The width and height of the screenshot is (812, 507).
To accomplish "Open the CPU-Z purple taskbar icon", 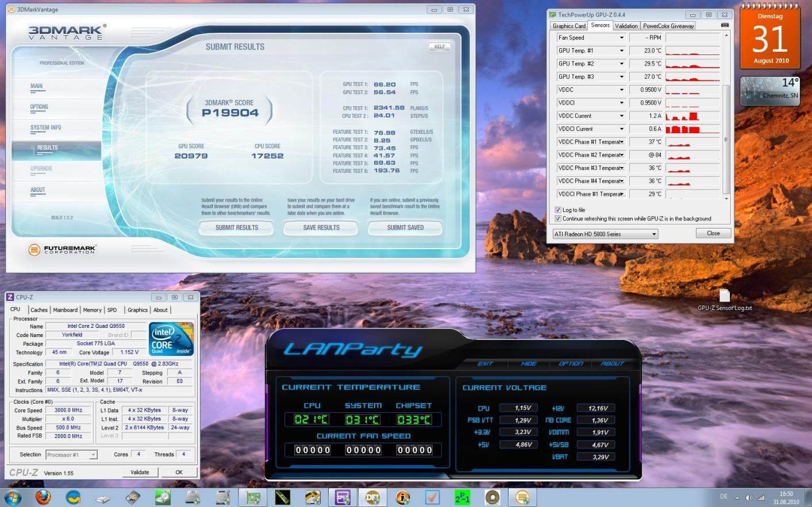I will (343, 497).
